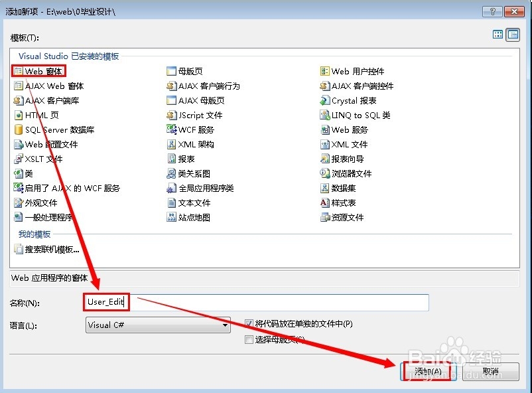Screen dimensions: 532x393
Task: Select the 母版页 master page template
Action: 185,71
